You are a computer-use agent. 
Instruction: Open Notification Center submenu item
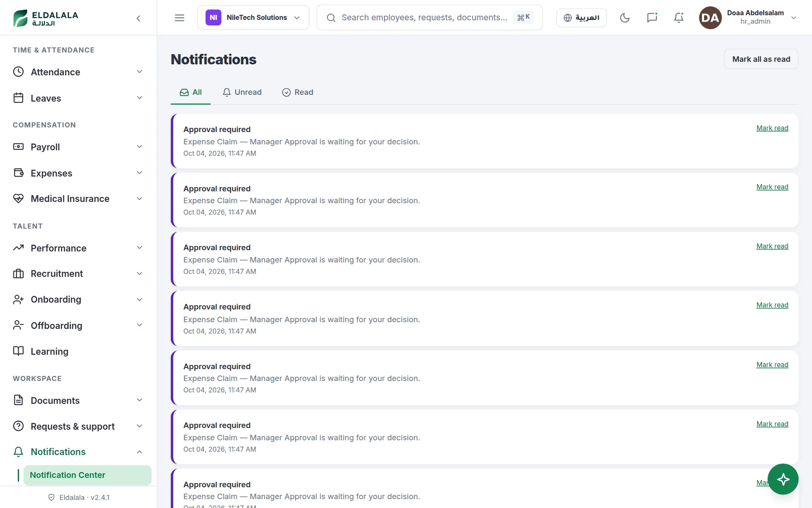[x=88, y=475]
